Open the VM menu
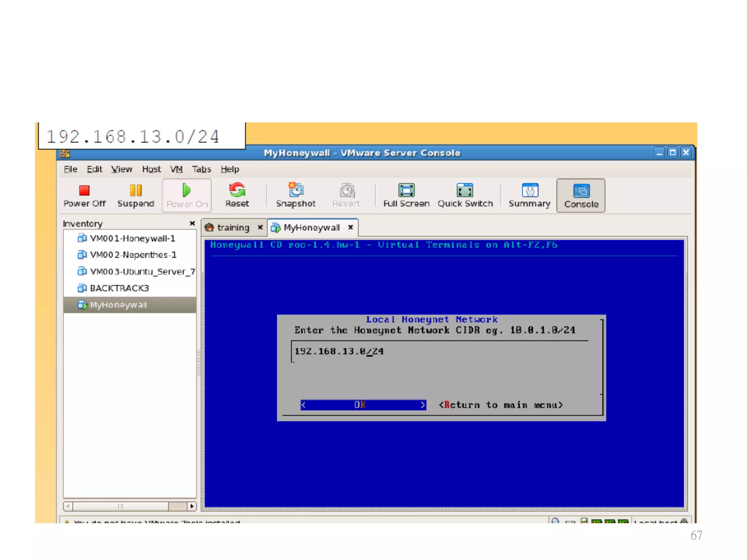 tap(177, 170)
